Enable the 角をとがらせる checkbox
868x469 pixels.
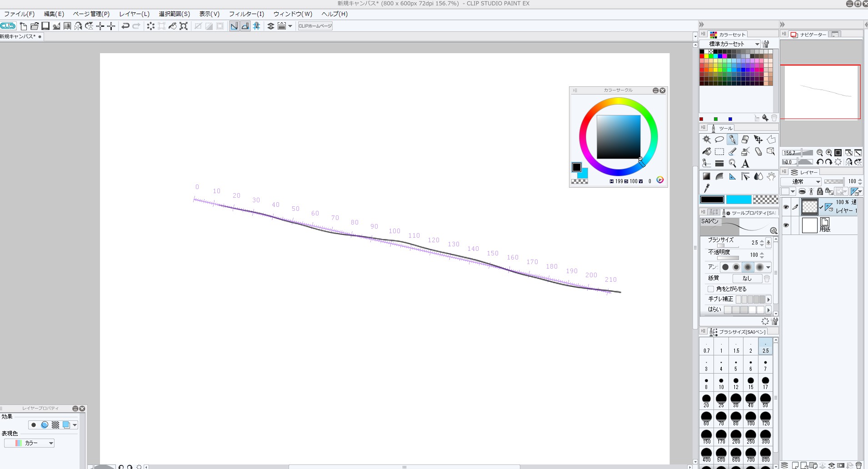(711, 289)
